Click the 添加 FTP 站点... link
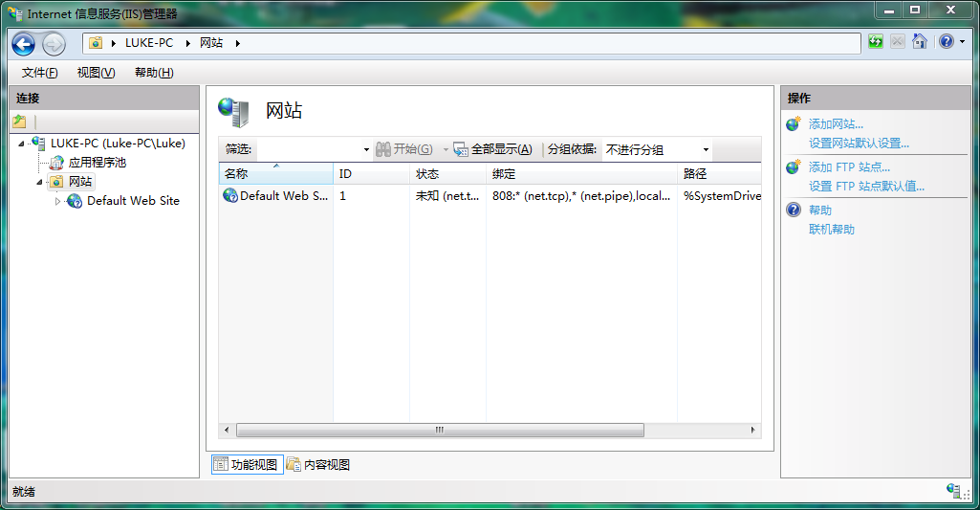 (849, 167)
